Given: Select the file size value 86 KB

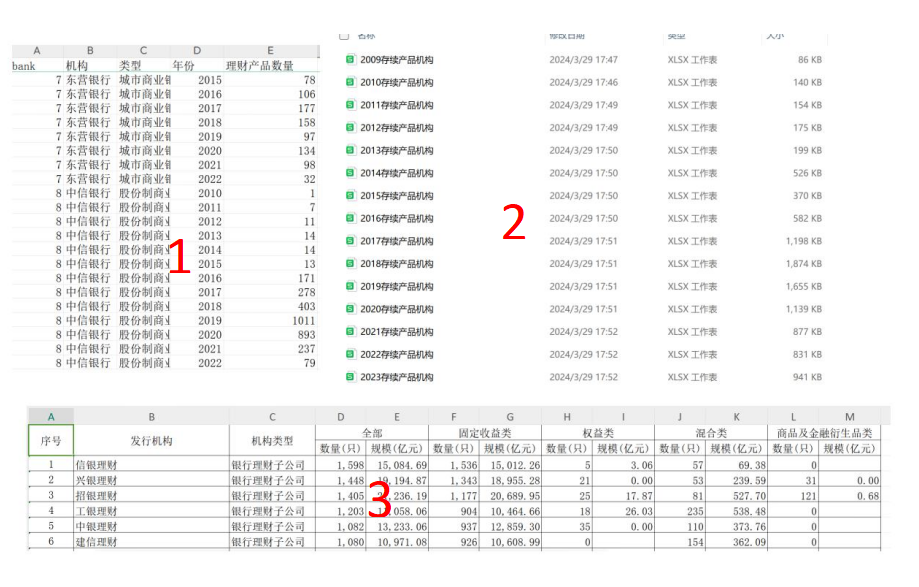Looking at the screenshot, I should pyautogui.click(x=809, y=60).
